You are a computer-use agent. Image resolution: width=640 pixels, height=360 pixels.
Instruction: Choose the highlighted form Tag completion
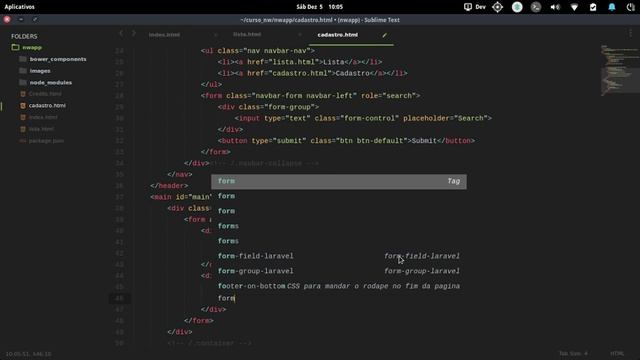tap(339, 181)
